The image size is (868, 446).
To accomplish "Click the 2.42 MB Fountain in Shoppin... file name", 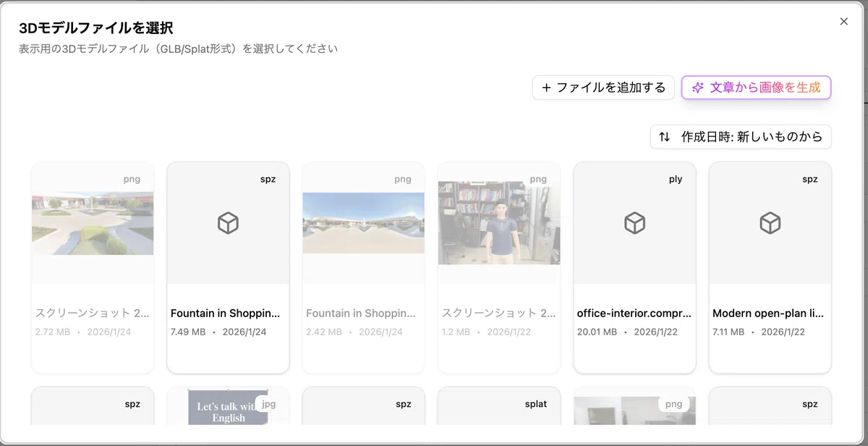I will 361,314.
